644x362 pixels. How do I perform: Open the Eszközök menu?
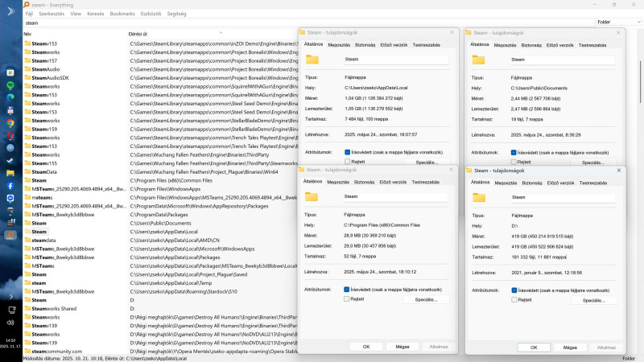click(151, 14)
